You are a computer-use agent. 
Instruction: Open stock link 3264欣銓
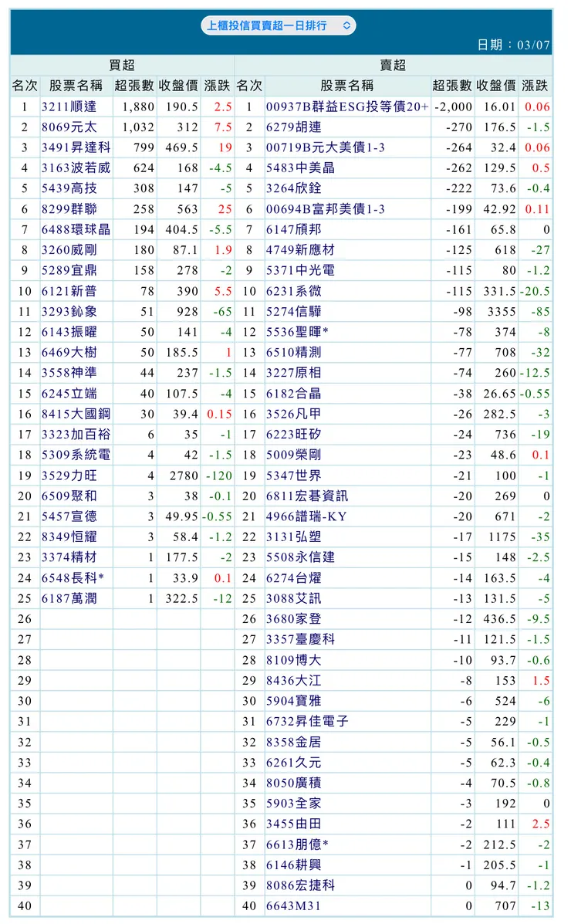[x=293, y=188]
